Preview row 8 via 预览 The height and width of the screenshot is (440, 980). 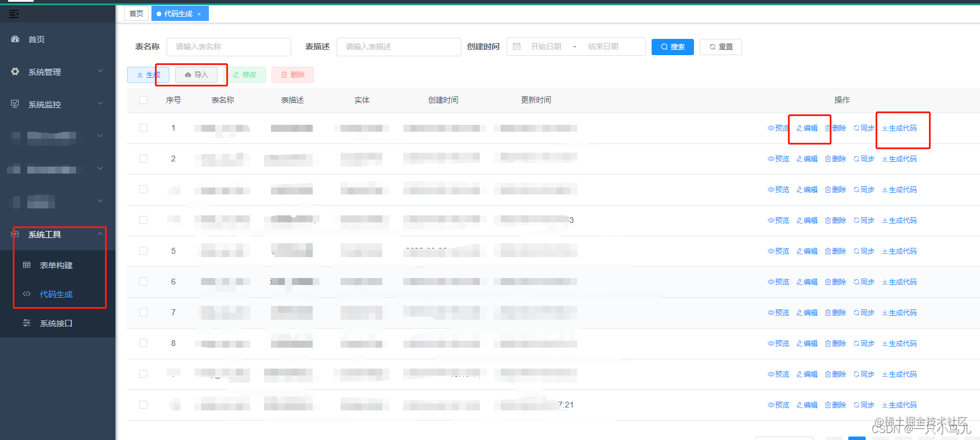(778, 344)
